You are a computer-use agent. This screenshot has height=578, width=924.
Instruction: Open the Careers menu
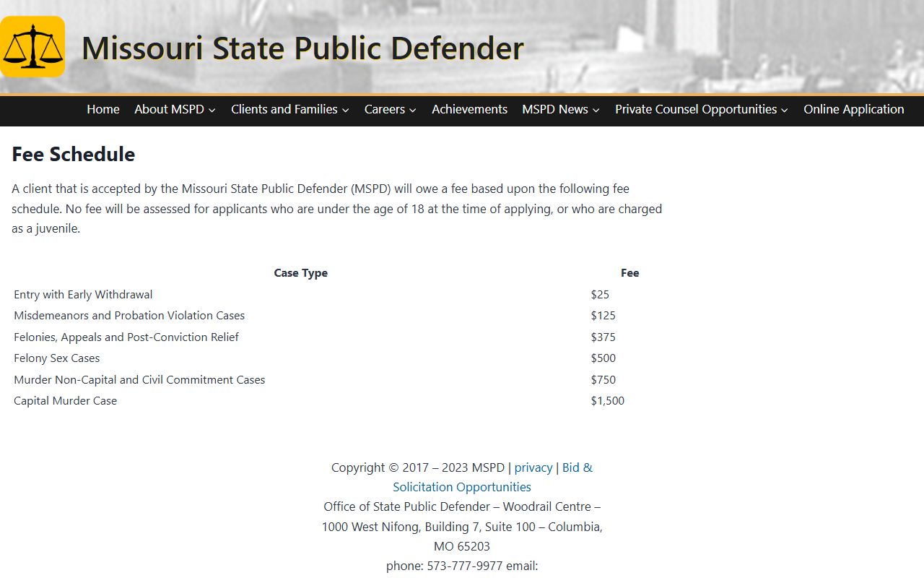(385, 109)
